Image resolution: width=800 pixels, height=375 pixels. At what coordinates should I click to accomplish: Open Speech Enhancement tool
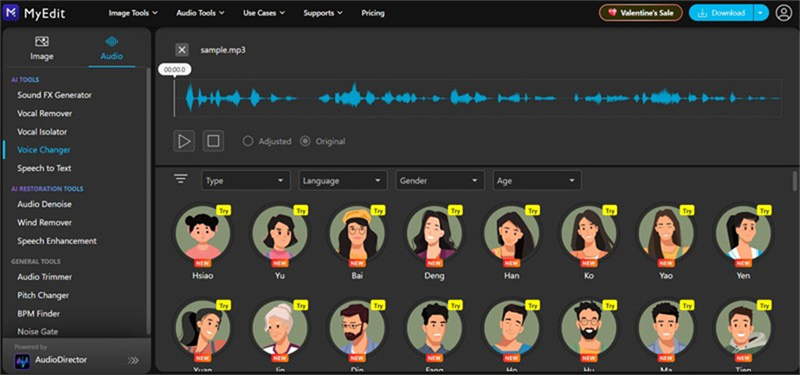pyautogui.click(x=57, y=241)
